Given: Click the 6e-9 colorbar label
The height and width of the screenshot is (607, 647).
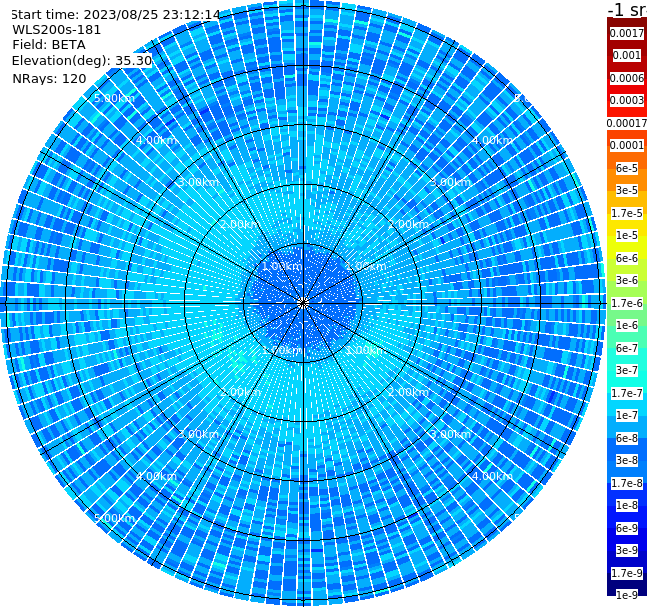Looking at the screenshot, I should 627,528.
